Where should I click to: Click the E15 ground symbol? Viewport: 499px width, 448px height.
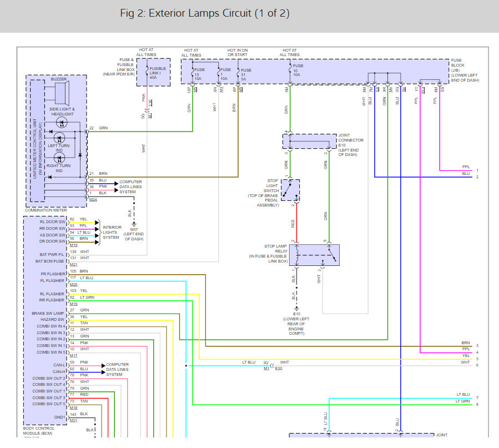coord(296,309)
